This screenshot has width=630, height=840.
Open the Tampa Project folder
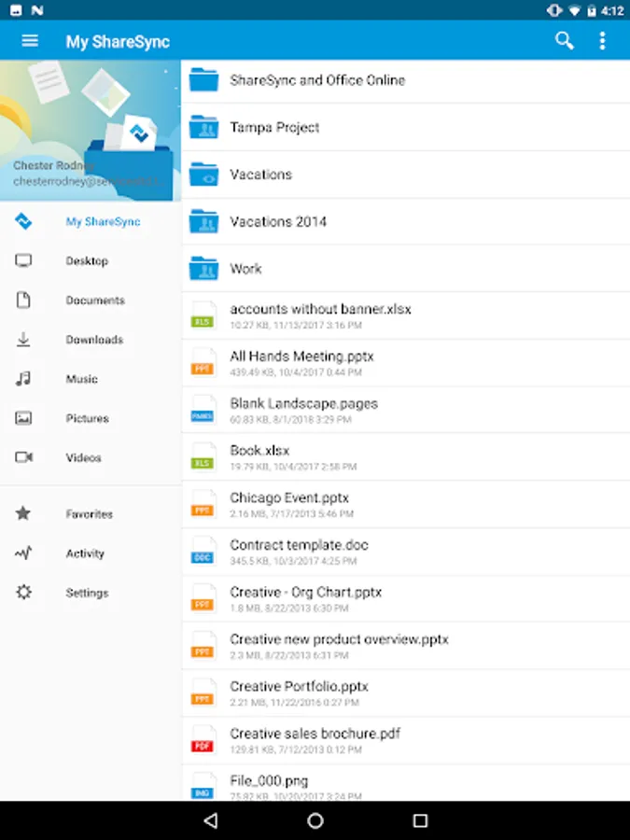[x=406, y=127]
